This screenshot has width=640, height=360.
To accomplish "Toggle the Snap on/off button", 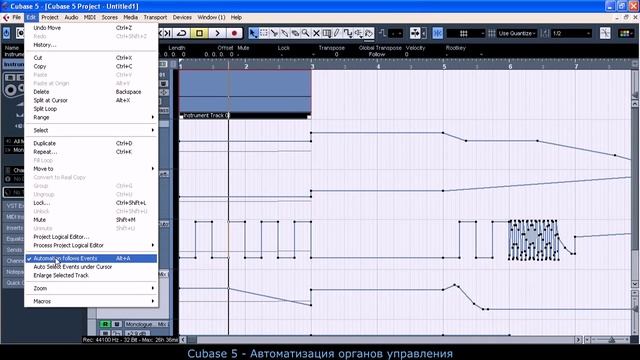I will 438,33.
